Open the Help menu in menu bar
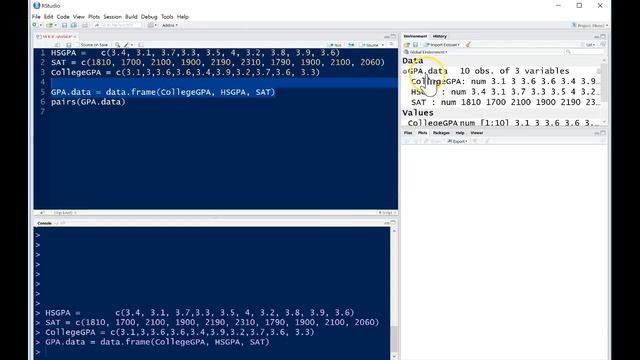 [x=182, y=17]
